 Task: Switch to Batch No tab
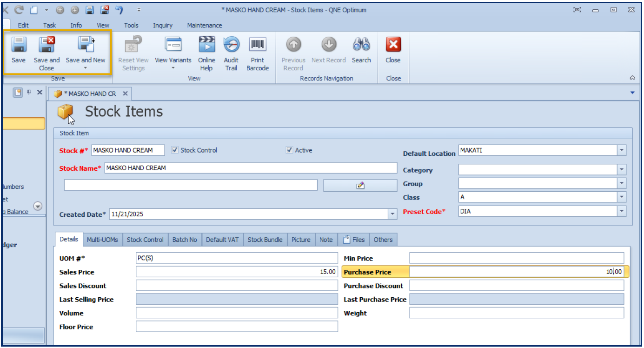(x=185, y=240)
